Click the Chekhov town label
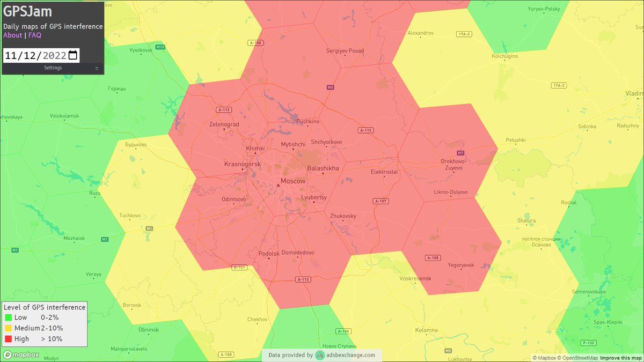Viewport: 644px width, 362px height. click(x=257, y=320)
